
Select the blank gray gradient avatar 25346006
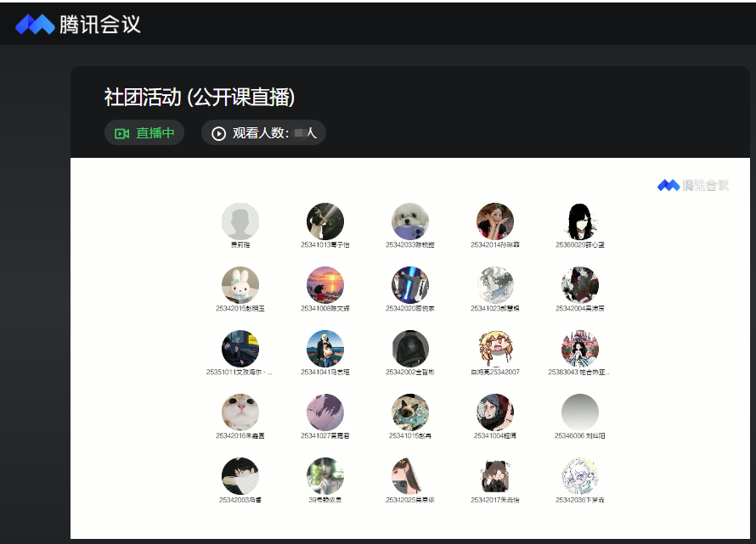pyautogui.click(x=580, y=412)
